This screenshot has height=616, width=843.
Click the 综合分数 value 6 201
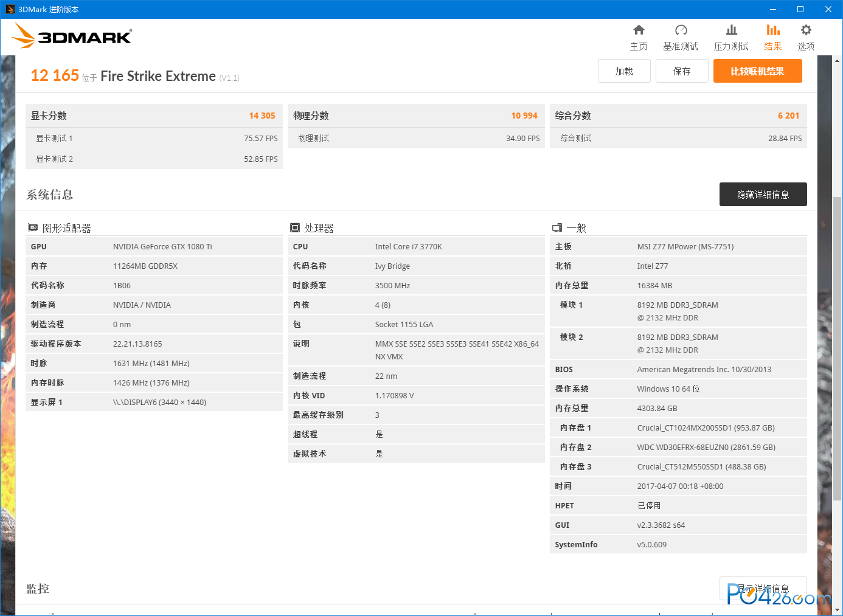(788, 116)
